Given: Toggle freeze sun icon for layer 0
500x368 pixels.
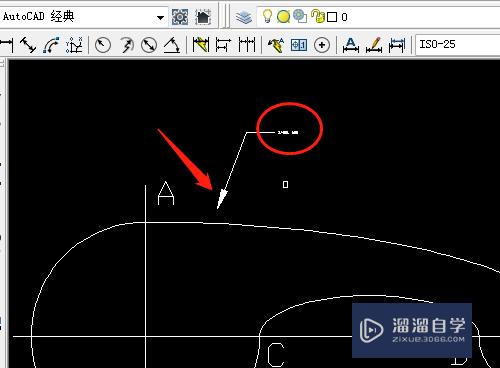Looking at the screenshot, I should coord(283,17).
